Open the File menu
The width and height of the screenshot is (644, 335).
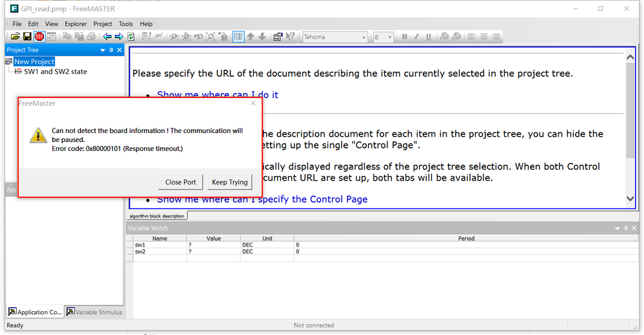(17, 24)
